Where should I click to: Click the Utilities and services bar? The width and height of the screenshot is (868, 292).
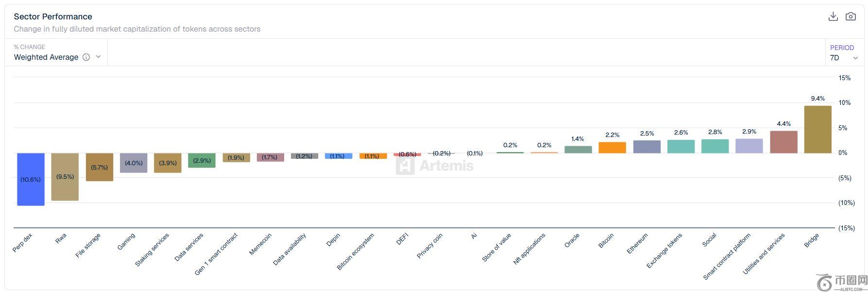(x=784, y=142)
